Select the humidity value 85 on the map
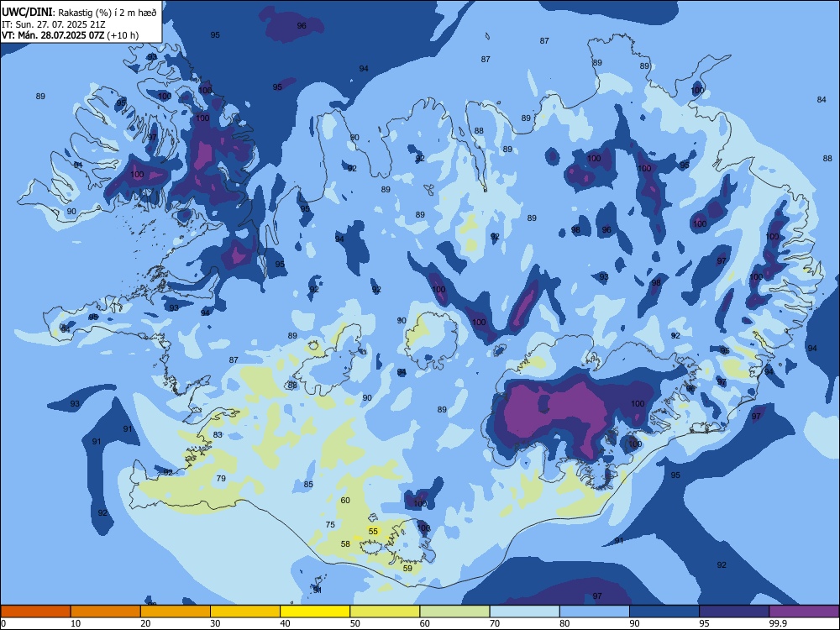The height and width of the screenshot is (630, 840). [x=308, y=485]
